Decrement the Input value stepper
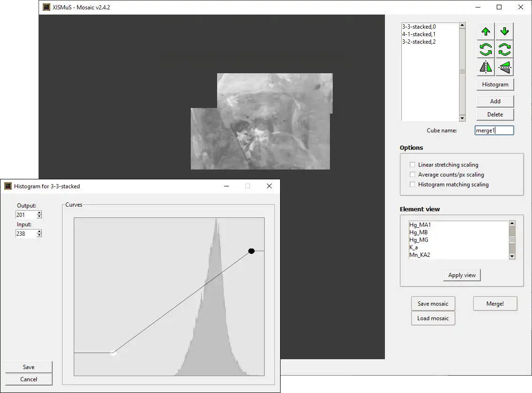The height and width of the screenshot is (393, 532). (x=40, y=235)
